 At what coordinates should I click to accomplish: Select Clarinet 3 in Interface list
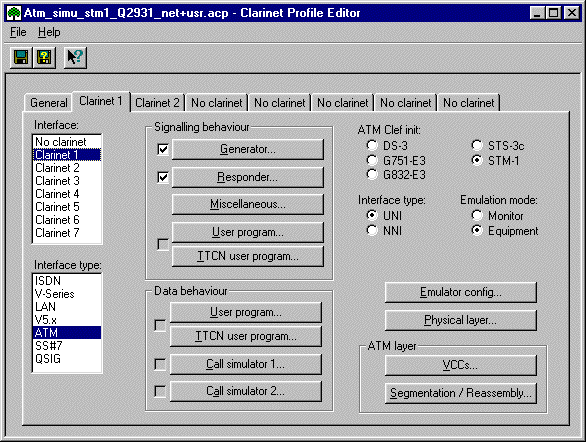click(x=67, y=181)
